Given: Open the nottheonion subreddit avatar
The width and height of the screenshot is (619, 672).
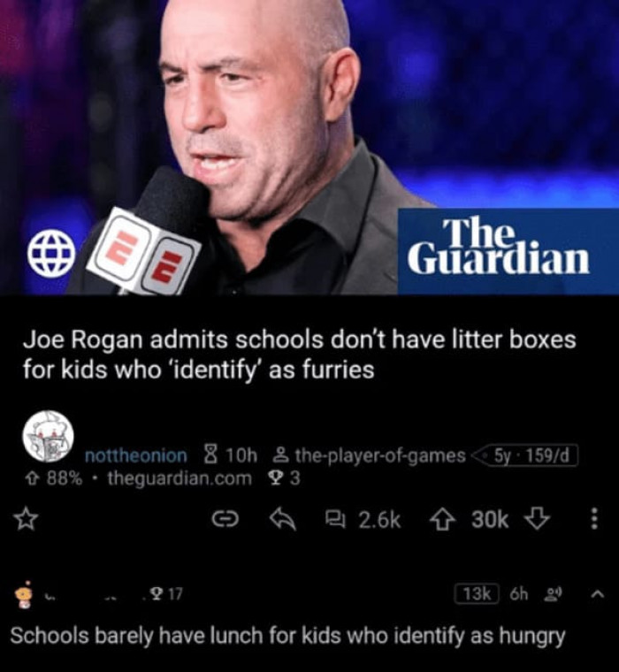Looking at the screenshot, I should (x=48, y=436).
